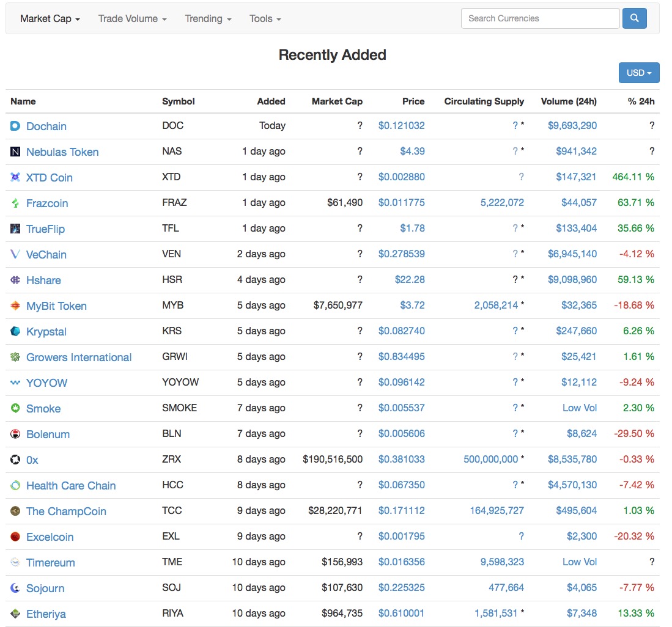Viewport: 672px width, 627px height.
Task: Sort by Circulating Supply column header
Action: (484, 101)
